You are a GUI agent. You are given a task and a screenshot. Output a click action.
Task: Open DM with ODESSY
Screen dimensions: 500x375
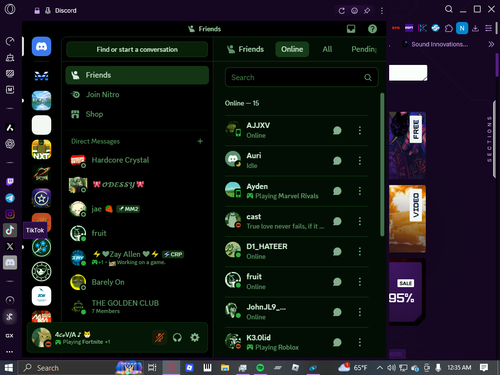click(137, 184)
